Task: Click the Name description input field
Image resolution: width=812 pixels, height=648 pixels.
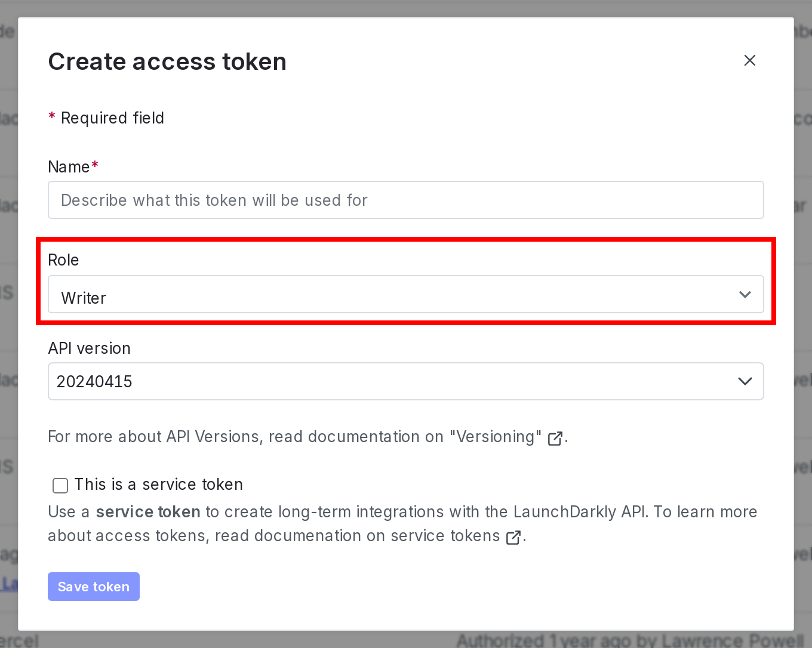Action: tap(406, 200)
